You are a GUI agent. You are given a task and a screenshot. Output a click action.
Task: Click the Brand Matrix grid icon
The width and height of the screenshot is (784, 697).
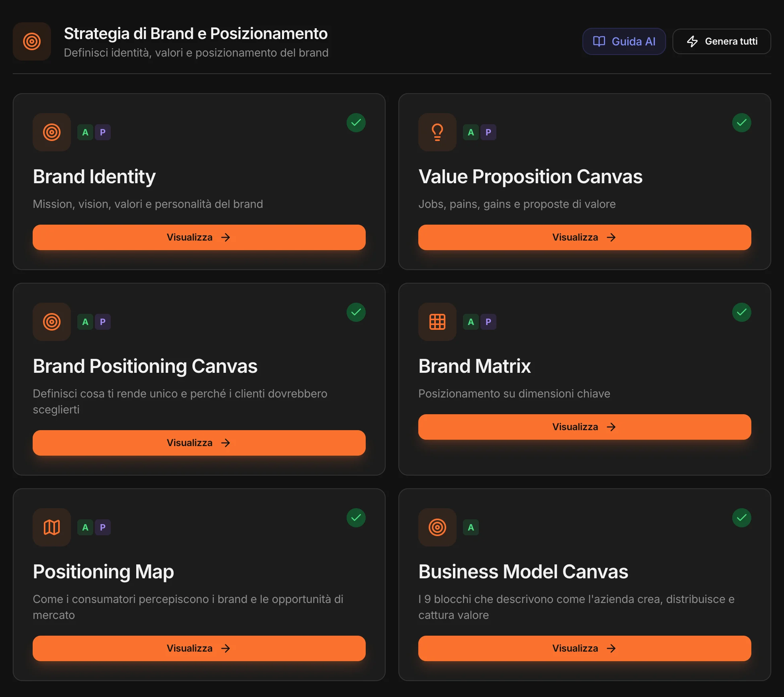[x=437, y=322]
